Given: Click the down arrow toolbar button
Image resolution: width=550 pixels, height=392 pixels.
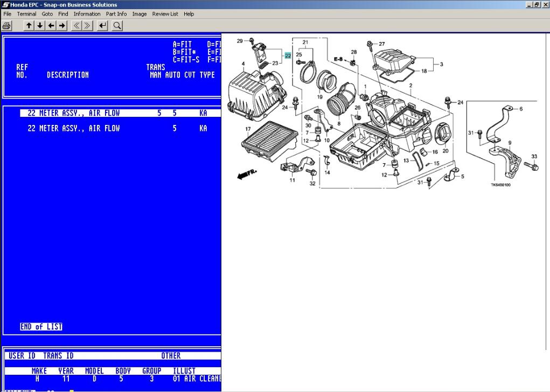Looking at the screenshot, I should (x=40, y=26).
